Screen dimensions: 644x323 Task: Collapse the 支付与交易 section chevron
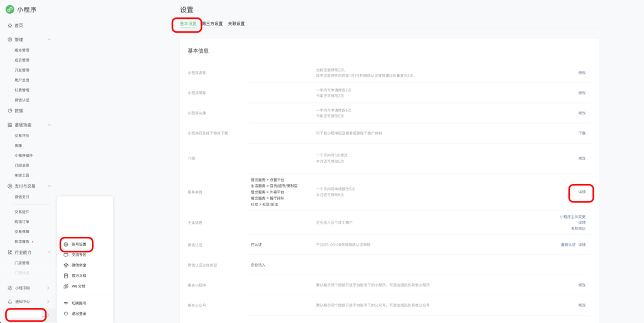49,186
